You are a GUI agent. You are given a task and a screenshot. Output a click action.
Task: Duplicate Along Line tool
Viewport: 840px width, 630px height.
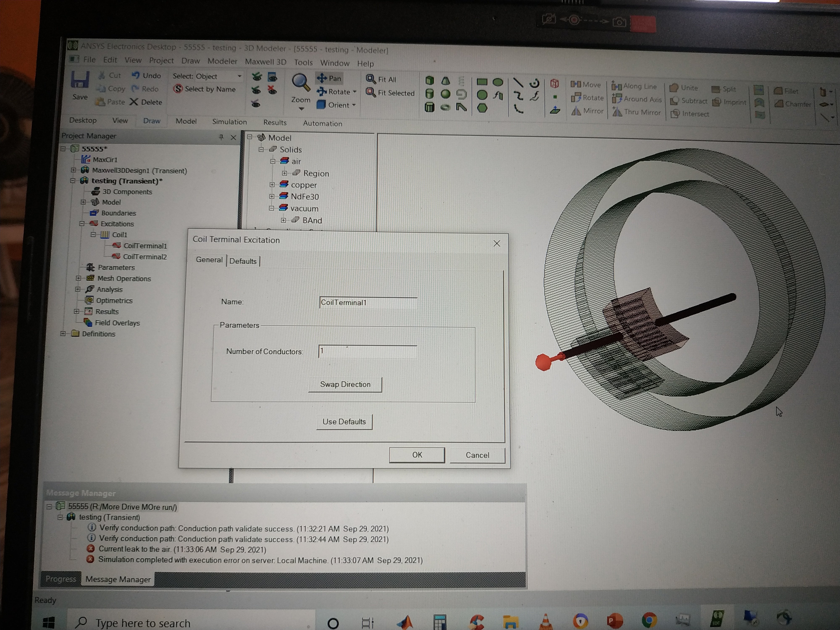[634, 86]
